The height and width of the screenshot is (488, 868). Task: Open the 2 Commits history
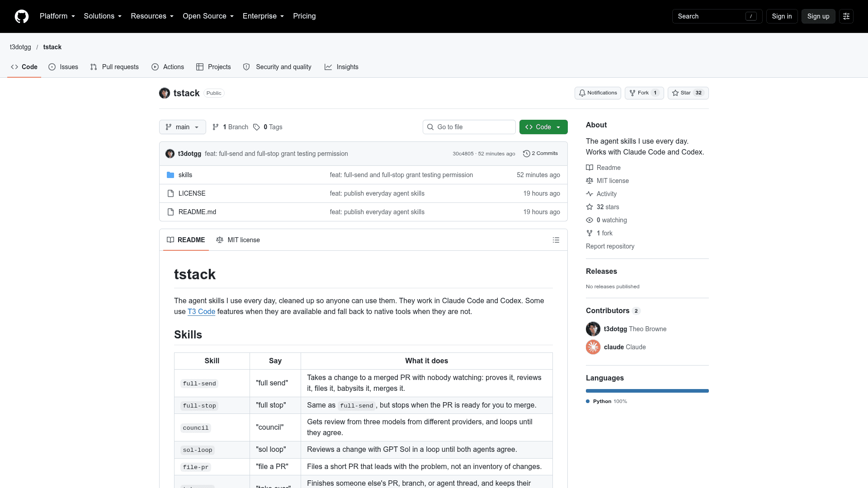coord(540,154)
